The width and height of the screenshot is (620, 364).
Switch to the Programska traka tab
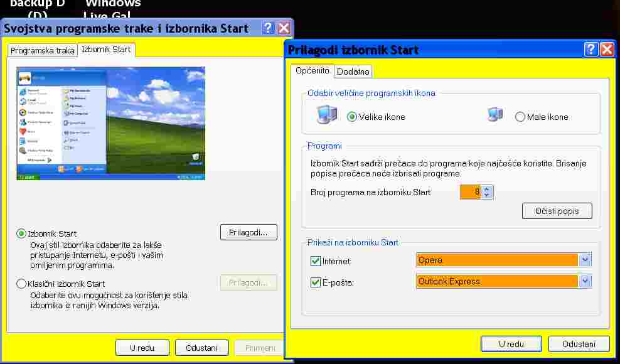point(42,51)
